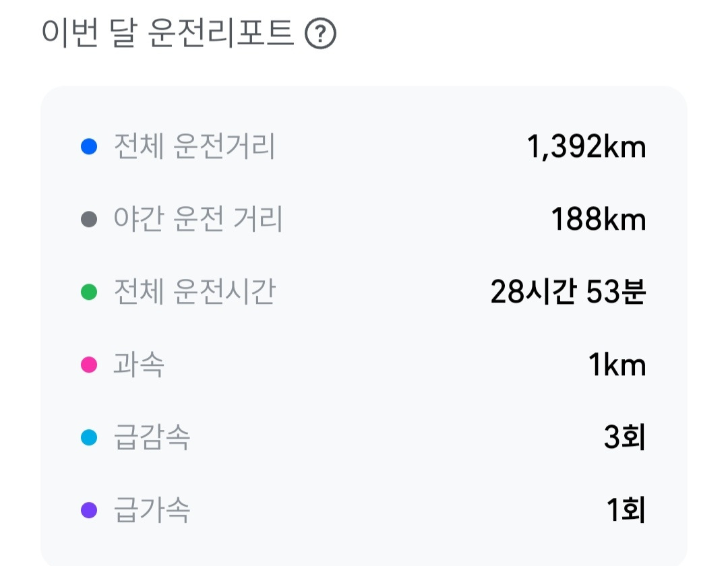Screen dimensions: 728x566
Task: Click the gray dot for 야간 운전 거리
Action: click(89, 219)
